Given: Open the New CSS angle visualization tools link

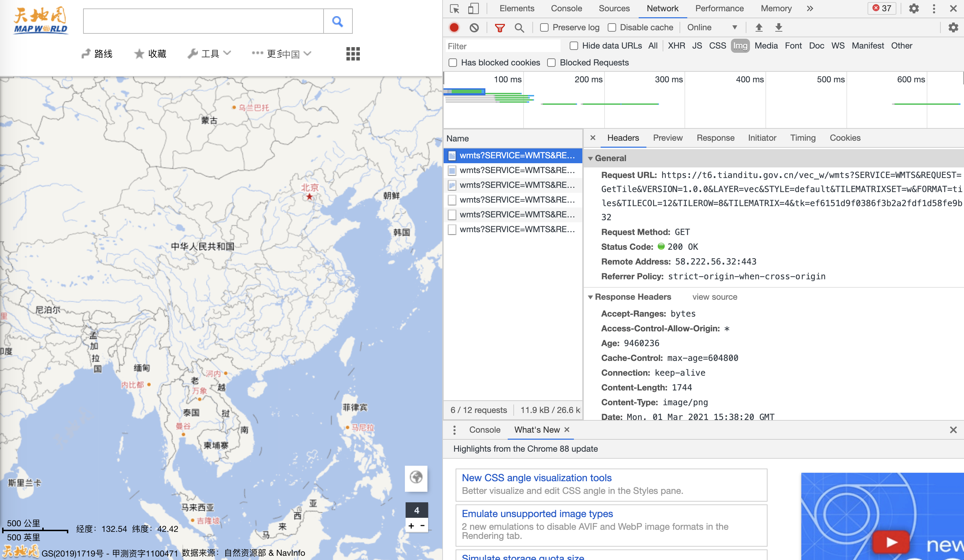Looking at the screenshot, I should click(x=536, y=477).
